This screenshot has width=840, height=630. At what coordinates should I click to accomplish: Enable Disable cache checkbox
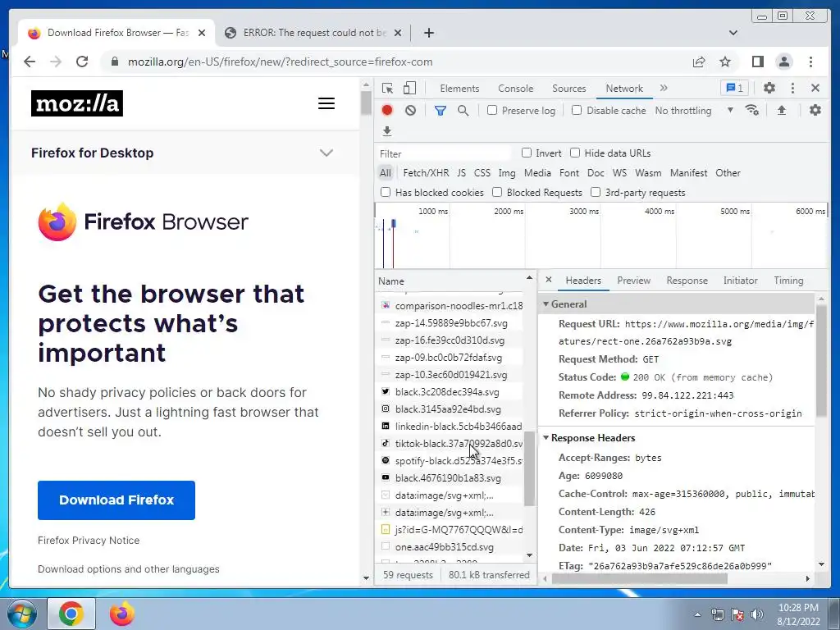point(577,110)
